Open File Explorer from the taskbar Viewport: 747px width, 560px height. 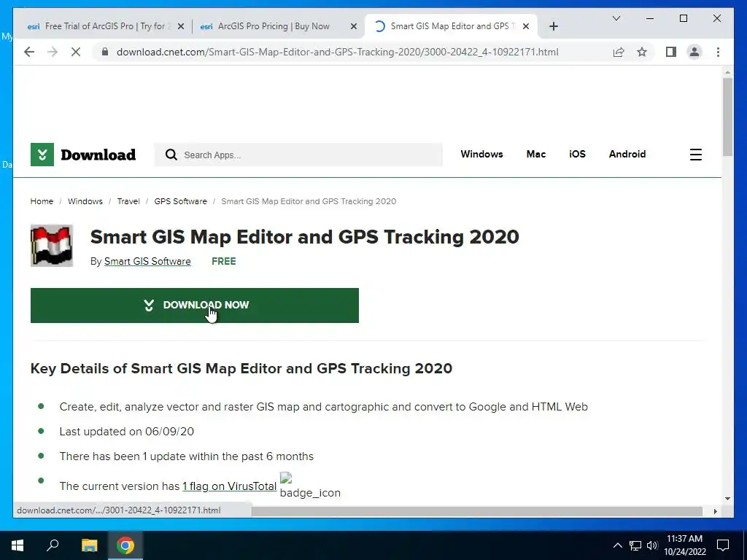click(89, 545)
